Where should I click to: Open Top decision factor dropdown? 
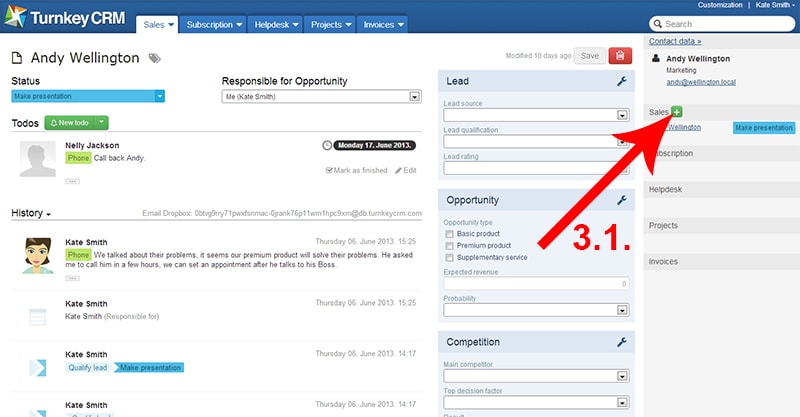(536, 403)
